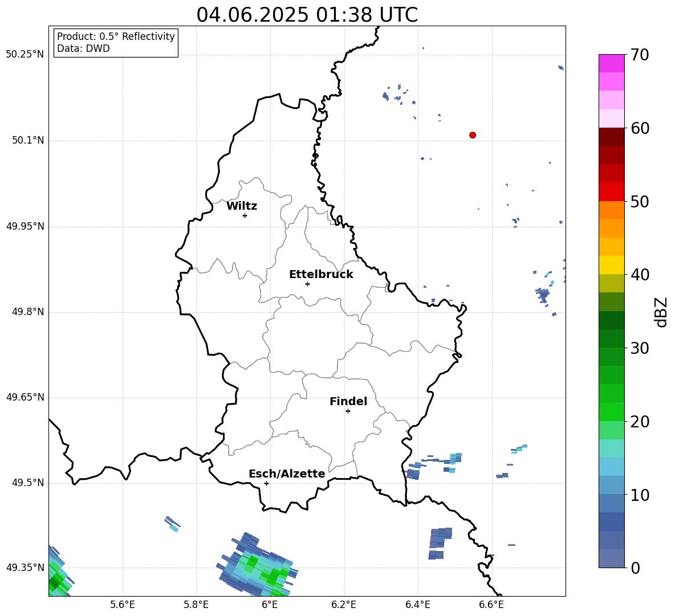
Task: Click the 5.8°E longitude tick label
Action: (x=196, y=605)
